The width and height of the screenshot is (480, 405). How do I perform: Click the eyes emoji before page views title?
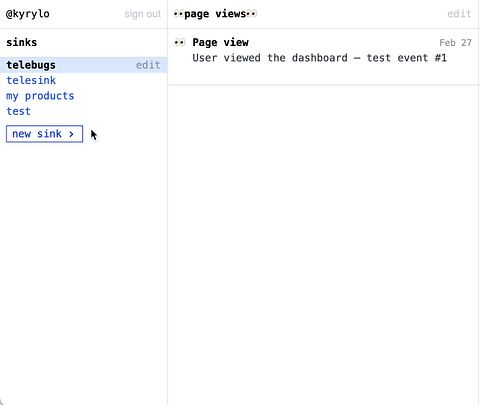point(179,14)
